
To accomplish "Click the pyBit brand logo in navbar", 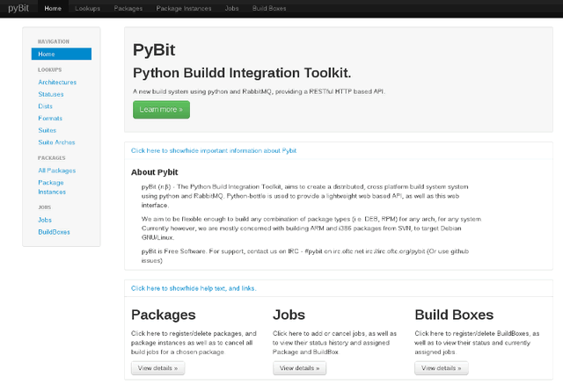I will [18, 8].
